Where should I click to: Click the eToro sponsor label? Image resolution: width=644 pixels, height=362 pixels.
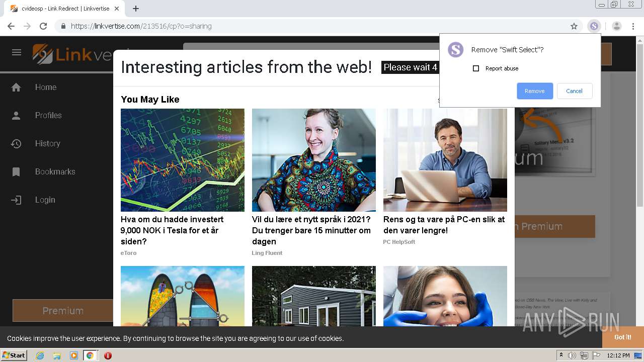click(x=128, y=253)
